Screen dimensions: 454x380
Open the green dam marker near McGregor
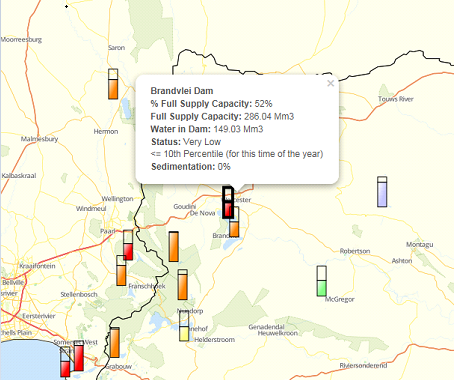(x=322, y=281)
